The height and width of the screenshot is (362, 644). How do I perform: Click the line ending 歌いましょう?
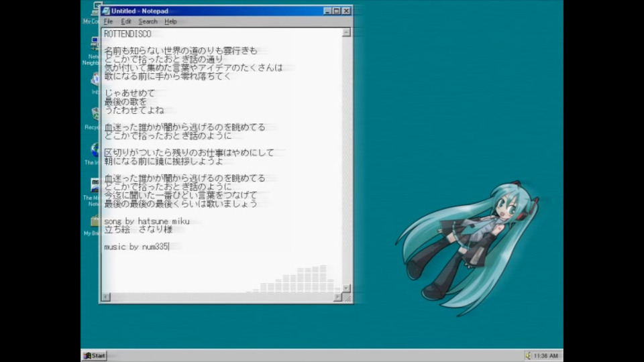click(x=180, y=204)
